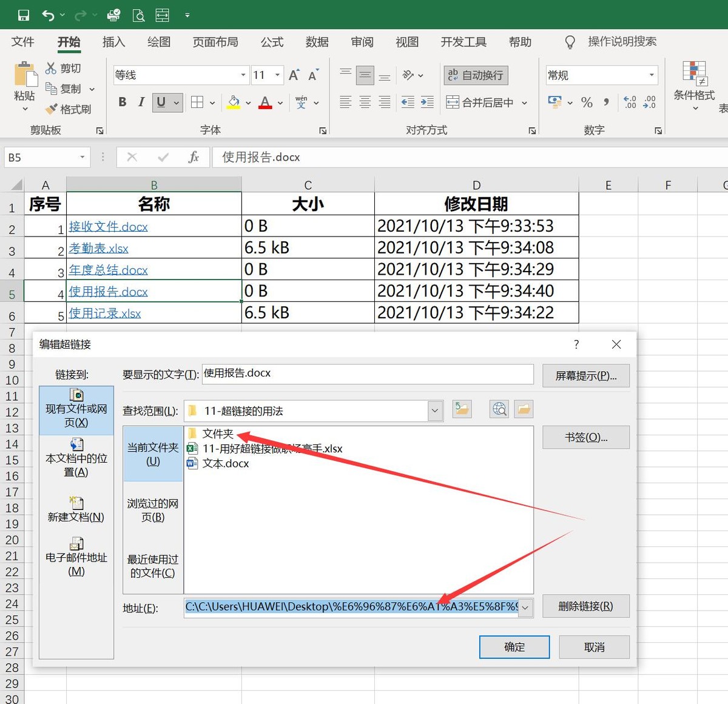The height and width of the screenshot is (704, 728).
Task: Open the Look in (查找范围) folder dropdown
Action: pos(435,411)
